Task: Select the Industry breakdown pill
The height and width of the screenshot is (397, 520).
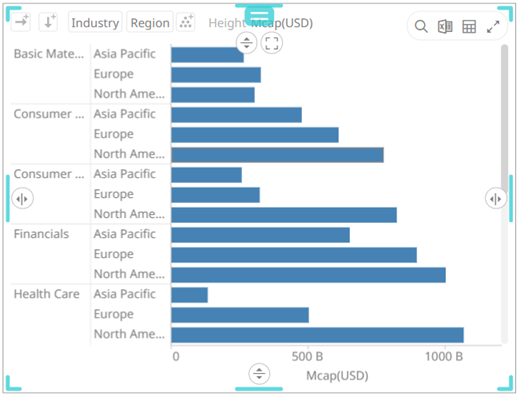Action: (95, 22)
